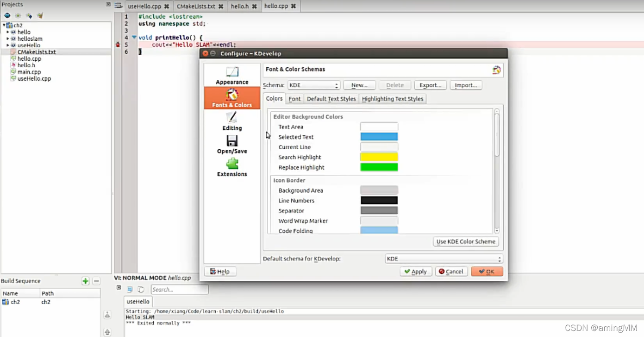Pick the Separator gray swatch
The height and width of the screenshot is (337, 644).
point(379,210)
